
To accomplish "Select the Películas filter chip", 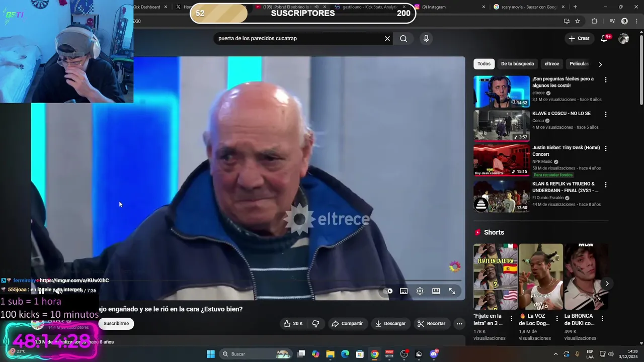I will (x=579, y=64).
